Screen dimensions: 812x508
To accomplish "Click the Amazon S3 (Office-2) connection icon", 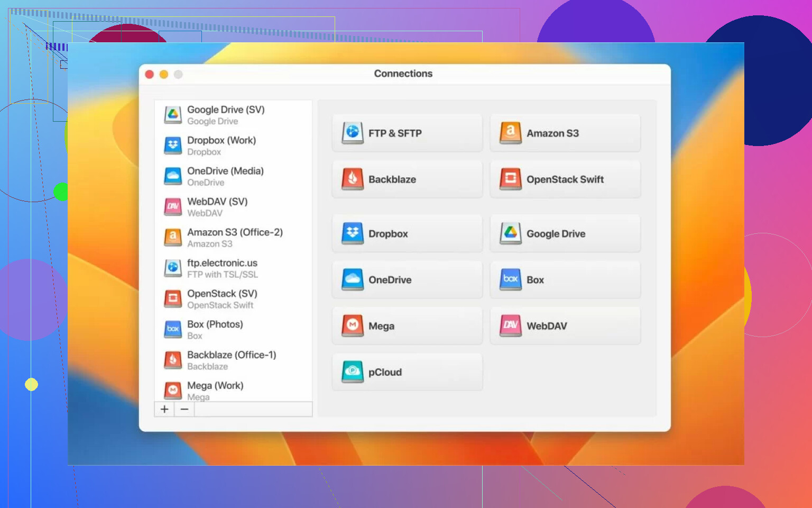I will [x=172, y=238].
